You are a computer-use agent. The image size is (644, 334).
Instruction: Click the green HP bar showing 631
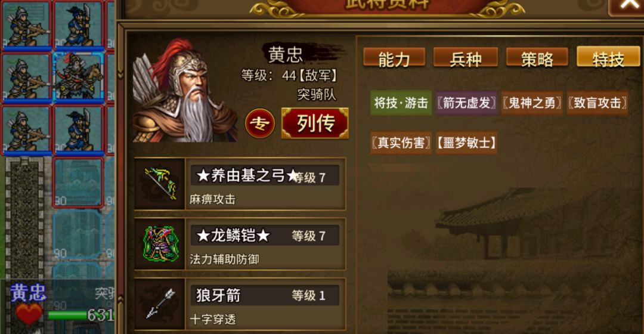80,316
